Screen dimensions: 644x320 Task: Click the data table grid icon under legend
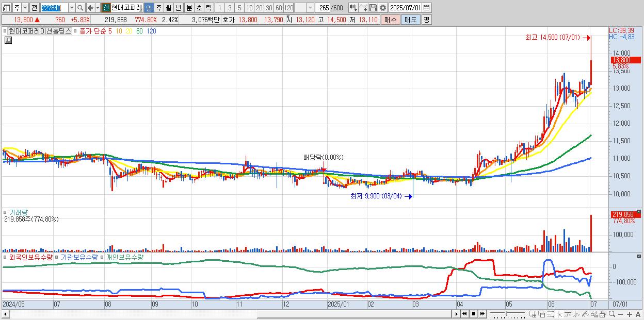tap(8, 40)
